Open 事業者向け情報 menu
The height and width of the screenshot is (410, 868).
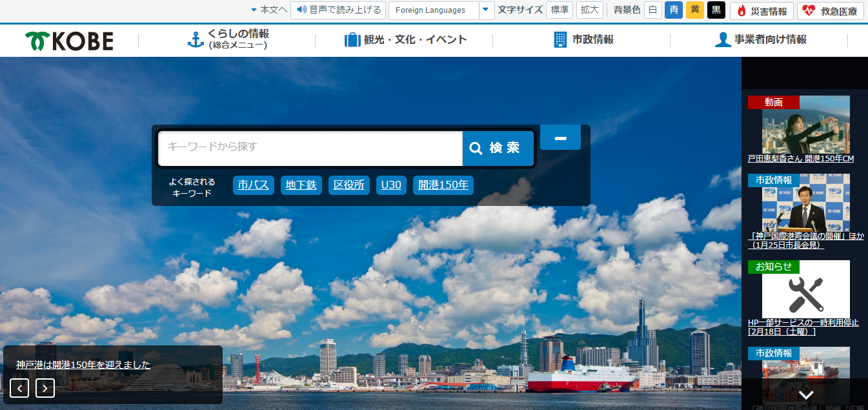[760, 40]
